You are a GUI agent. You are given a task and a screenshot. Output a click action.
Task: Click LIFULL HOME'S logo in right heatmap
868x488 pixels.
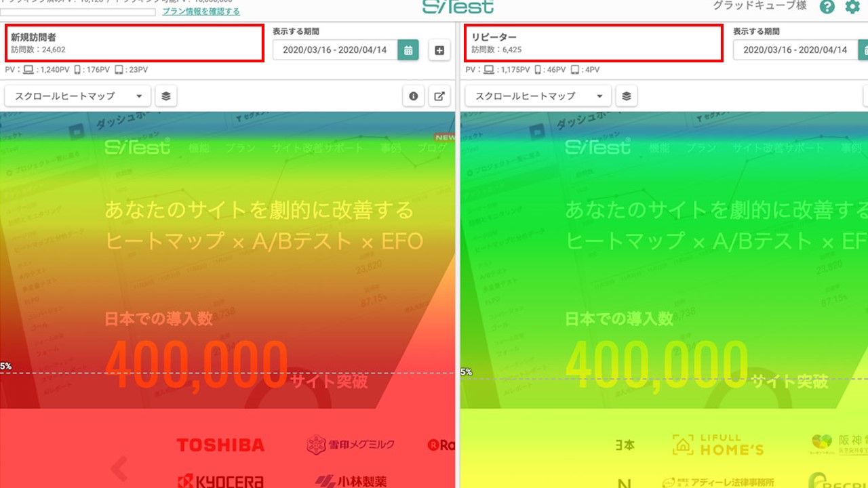pos(718,445)
